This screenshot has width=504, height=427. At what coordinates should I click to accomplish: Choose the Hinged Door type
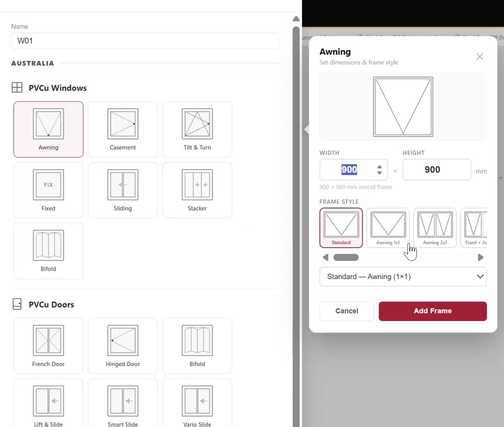click(x=123, y=346)
